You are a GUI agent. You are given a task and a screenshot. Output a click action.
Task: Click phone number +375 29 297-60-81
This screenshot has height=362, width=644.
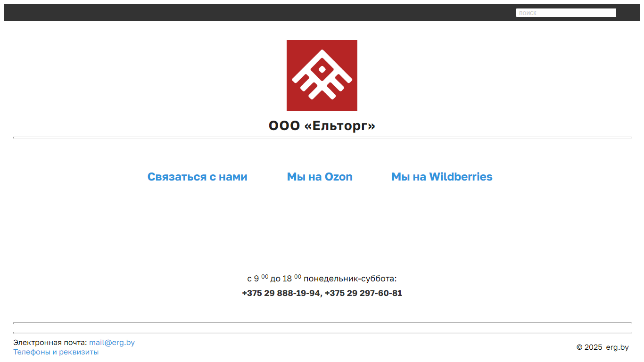[x=363, y=293]
